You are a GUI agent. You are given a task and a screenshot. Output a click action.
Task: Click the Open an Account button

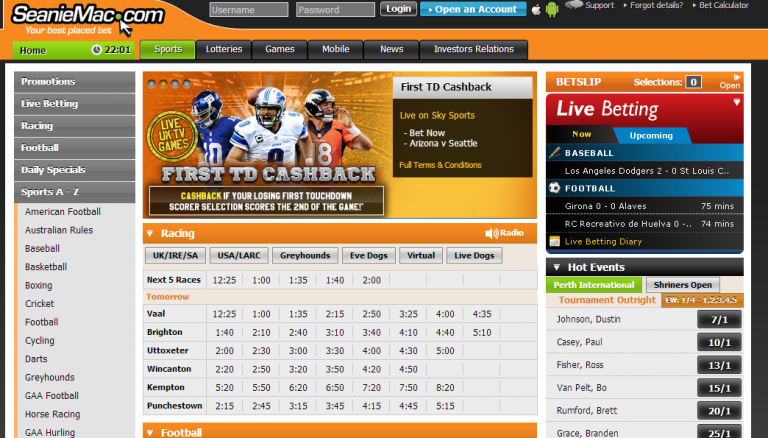(x=473, y=9)
